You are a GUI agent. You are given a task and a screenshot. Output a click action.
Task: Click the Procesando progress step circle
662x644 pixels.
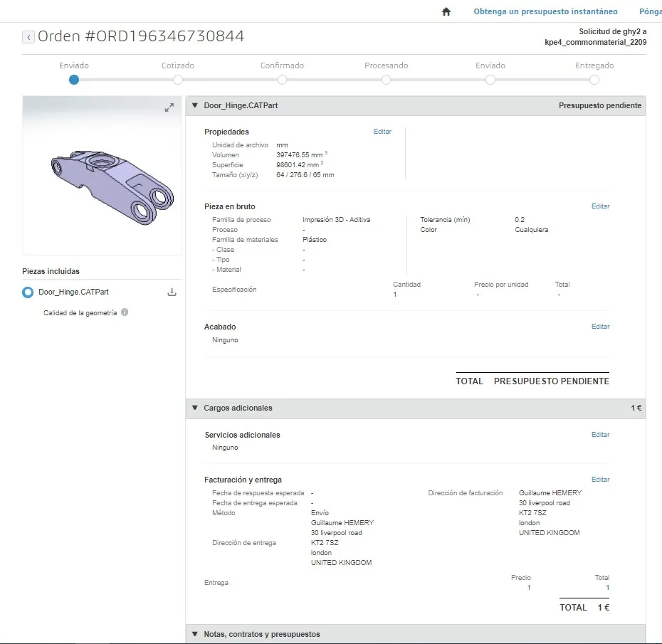pyautogui.click(x=386, y=80)
